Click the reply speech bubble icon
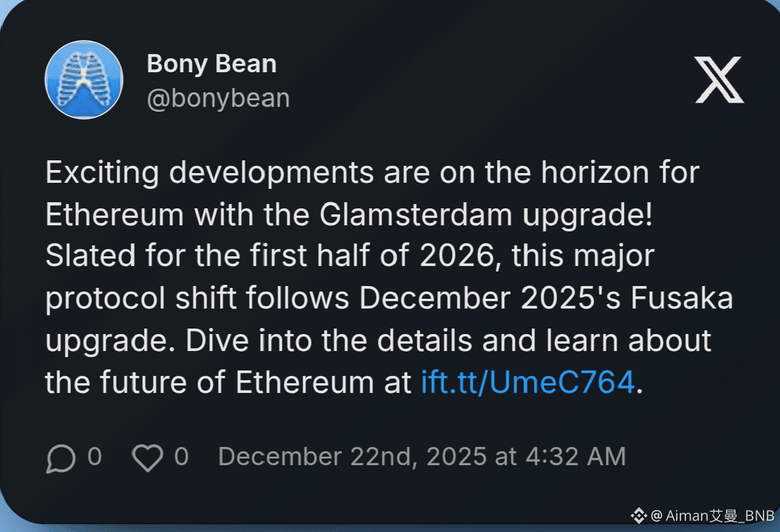This screenshot has width=780, height=532. 61,459
